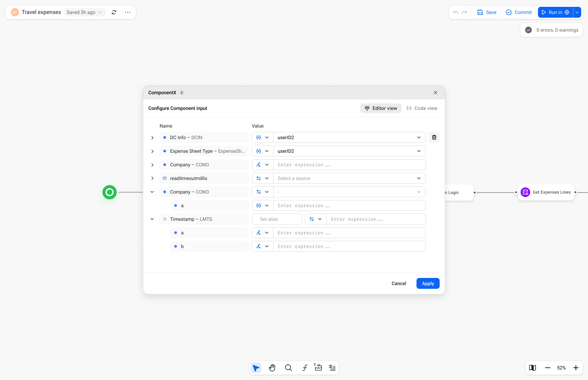Open the three-dot more options menu
The width and height of the screenshot is (588, 380).
(128, 12)
